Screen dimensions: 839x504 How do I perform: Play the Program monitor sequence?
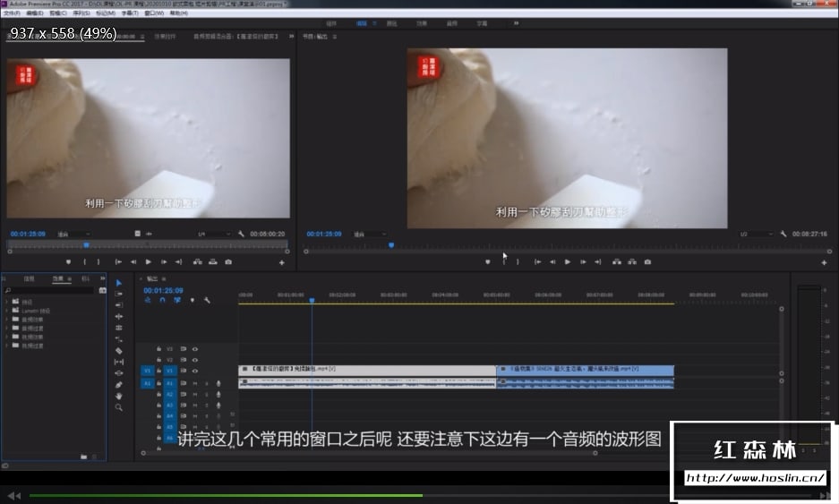(568, 262)
